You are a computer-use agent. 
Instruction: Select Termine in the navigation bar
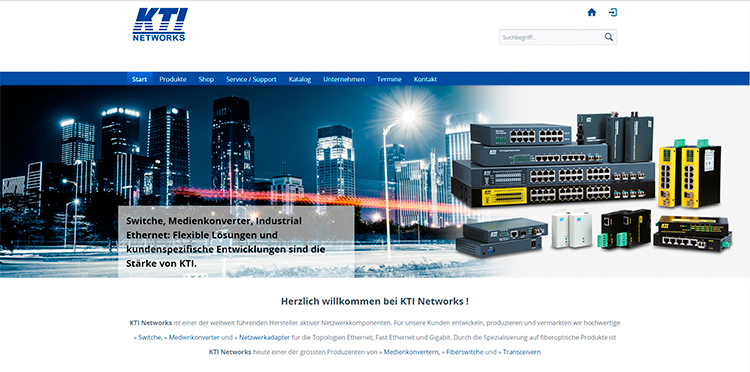coord(389,79)
